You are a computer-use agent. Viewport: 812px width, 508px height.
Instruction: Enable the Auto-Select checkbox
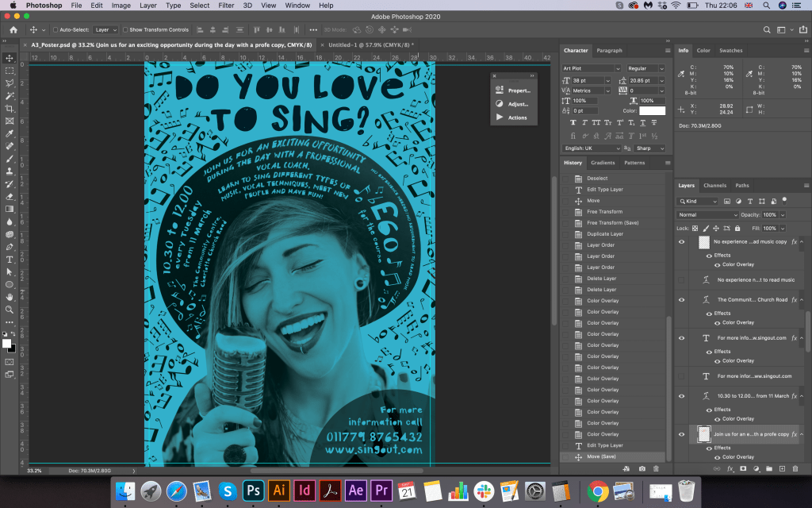coord(56,29)
